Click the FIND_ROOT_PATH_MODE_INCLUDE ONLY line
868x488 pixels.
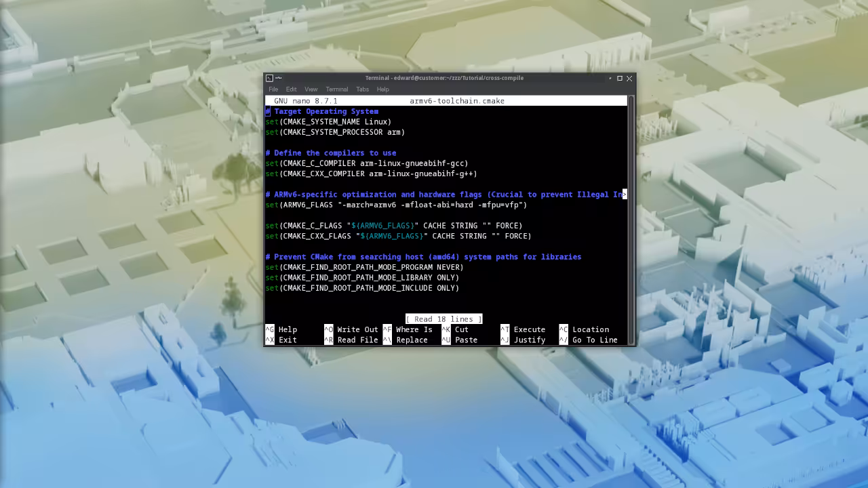pos(362,288)
